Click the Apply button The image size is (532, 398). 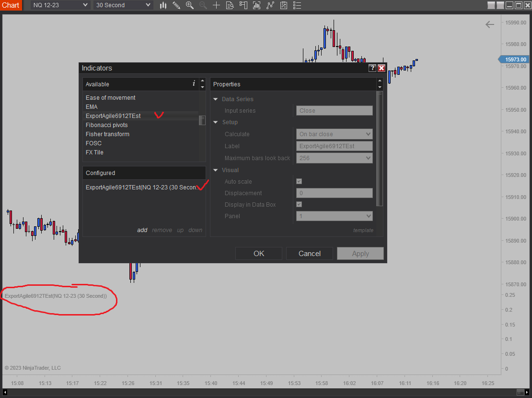(x=360, y=254)
